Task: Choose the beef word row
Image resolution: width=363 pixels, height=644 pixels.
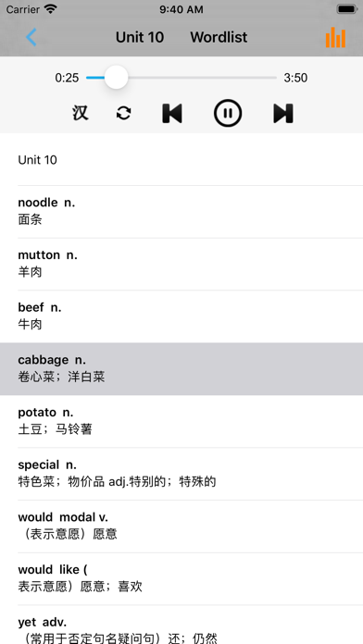Action: pyautogui.click(x=181, y=316)
